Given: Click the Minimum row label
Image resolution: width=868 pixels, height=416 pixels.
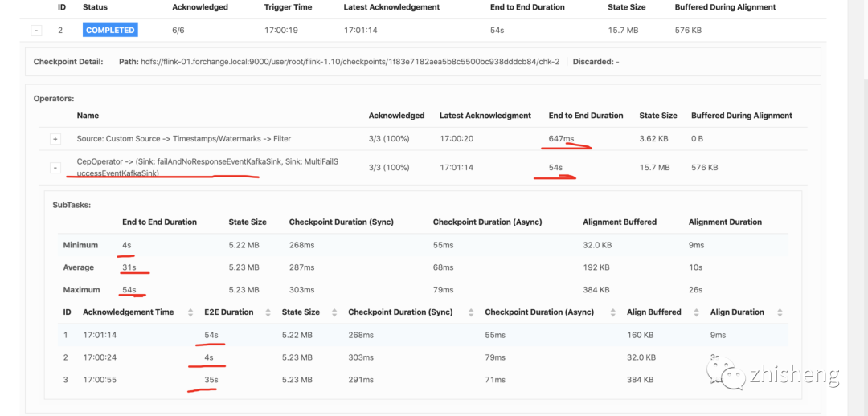Looking at the screenshot, I should click(81, 245).
